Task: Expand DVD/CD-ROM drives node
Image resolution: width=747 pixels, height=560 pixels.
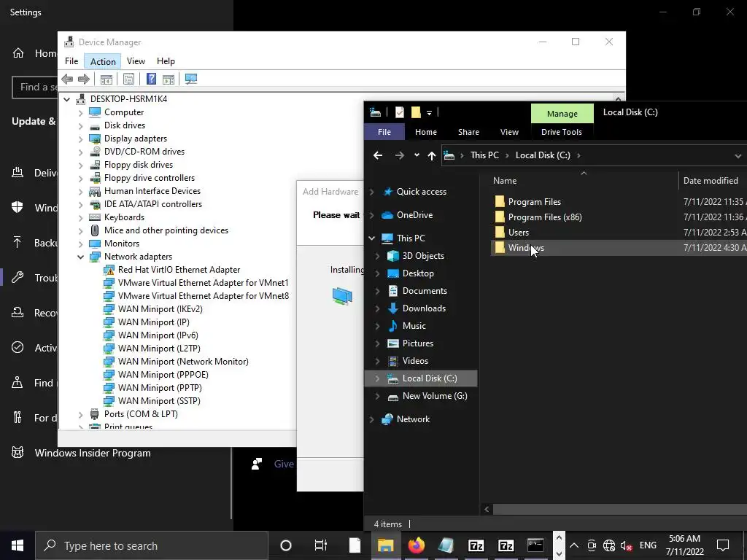Action: pos(80,152)
